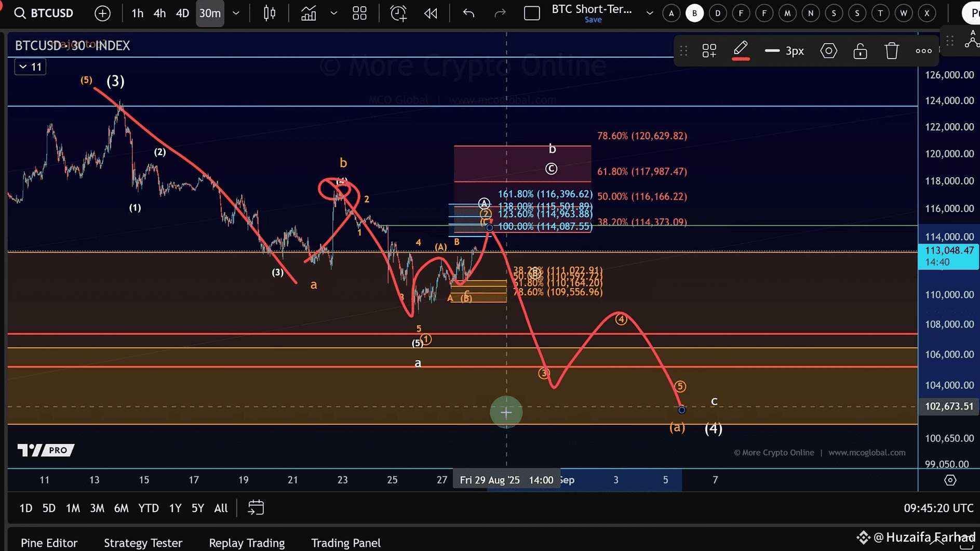980x551 pixels.
Task: Set the date range to 1Y
Action: (x=175, y=508)
